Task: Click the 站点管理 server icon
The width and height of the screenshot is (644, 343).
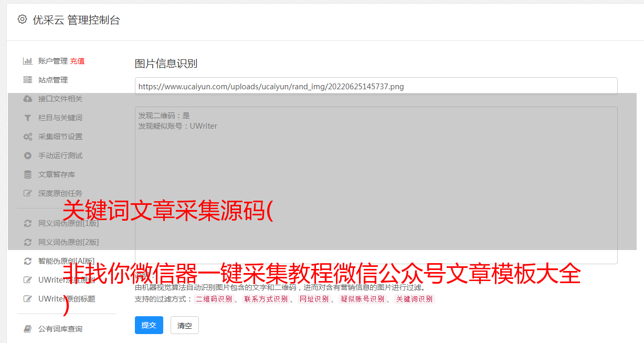Action: click(28, 80)
